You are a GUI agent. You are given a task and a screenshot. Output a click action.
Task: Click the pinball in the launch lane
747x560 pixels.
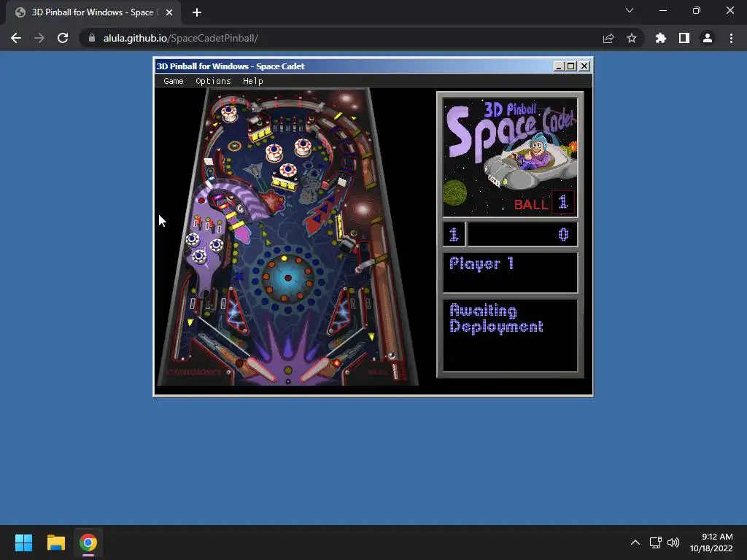(392, 355)
